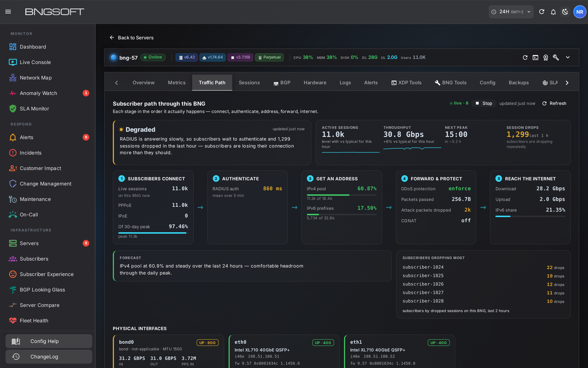This screenshot has height=368, width=588.
Task: Open BNG Tools tab
Action: click(451, 83)
